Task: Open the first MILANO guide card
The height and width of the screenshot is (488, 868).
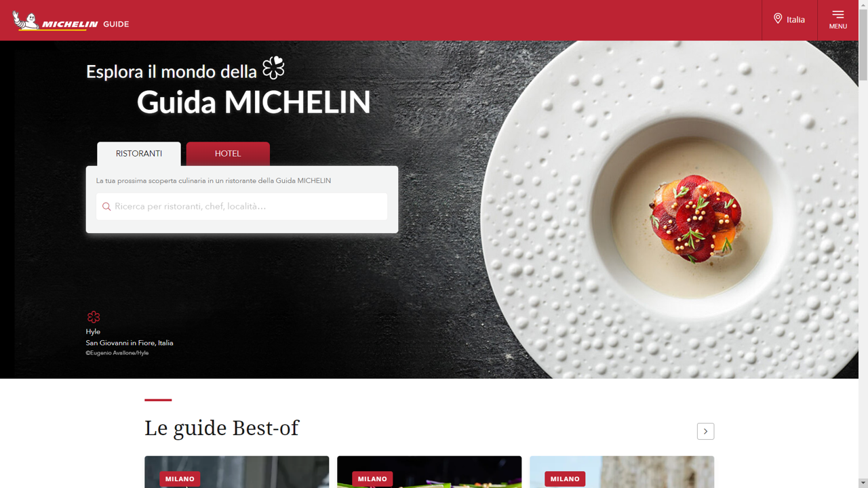Action: [237, 472]
